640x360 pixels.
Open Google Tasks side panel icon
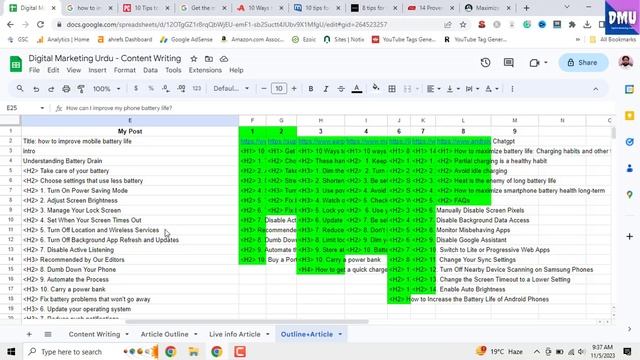pos(629,142)
